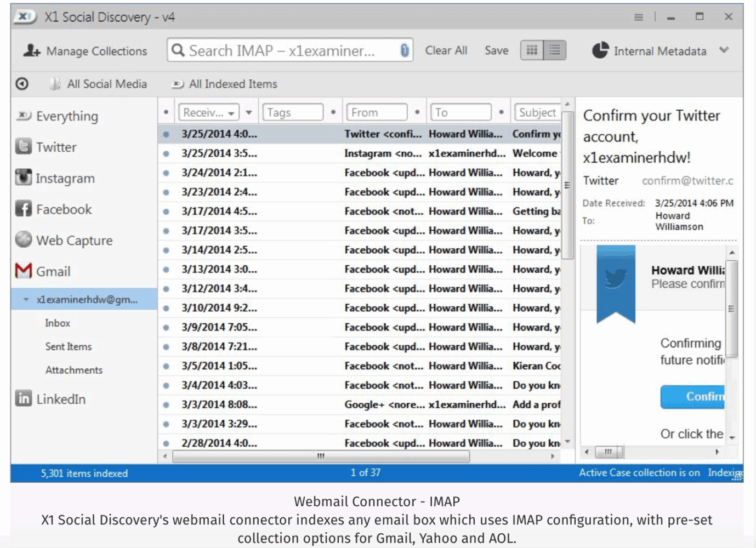
Task: Click the From filter input field
Action: pyautogui.click(x=377, y=112)
